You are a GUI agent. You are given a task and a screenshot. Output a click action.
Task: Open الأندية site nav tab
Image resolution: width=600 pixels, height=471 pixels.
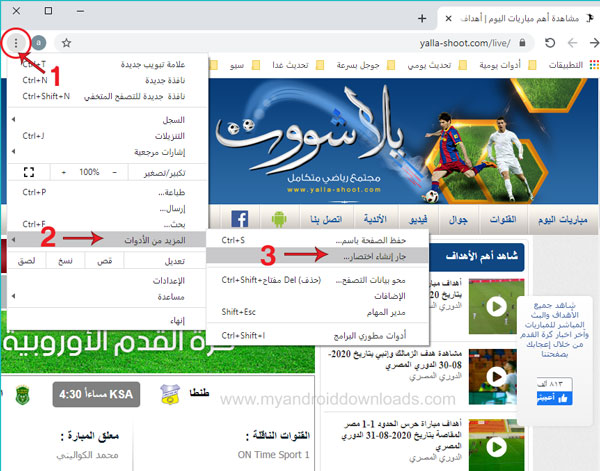(375, 220)
